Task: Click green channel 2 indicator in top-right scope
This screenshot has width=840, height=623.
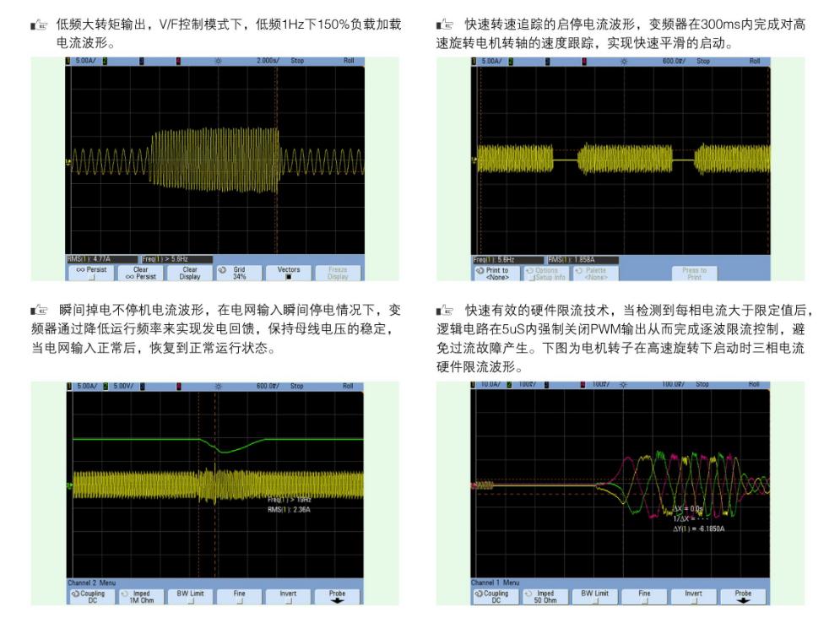Action: pos(512,62)
